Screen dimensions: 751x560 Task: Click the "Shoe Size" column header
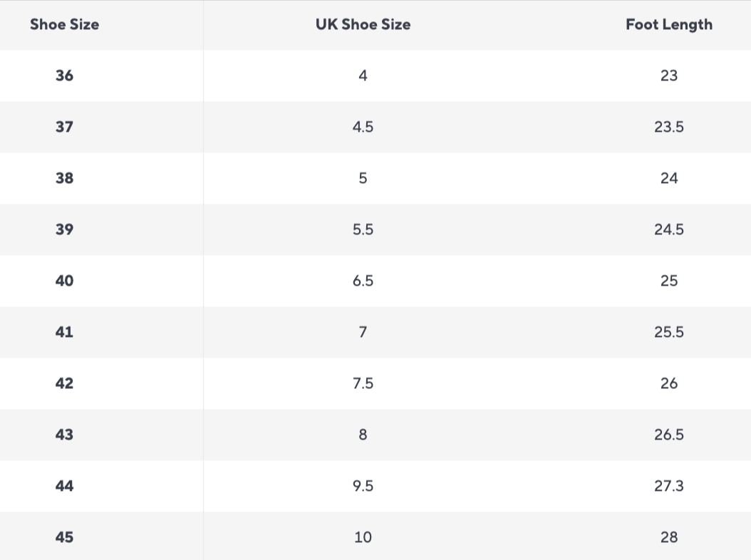(x=64, y=24)
